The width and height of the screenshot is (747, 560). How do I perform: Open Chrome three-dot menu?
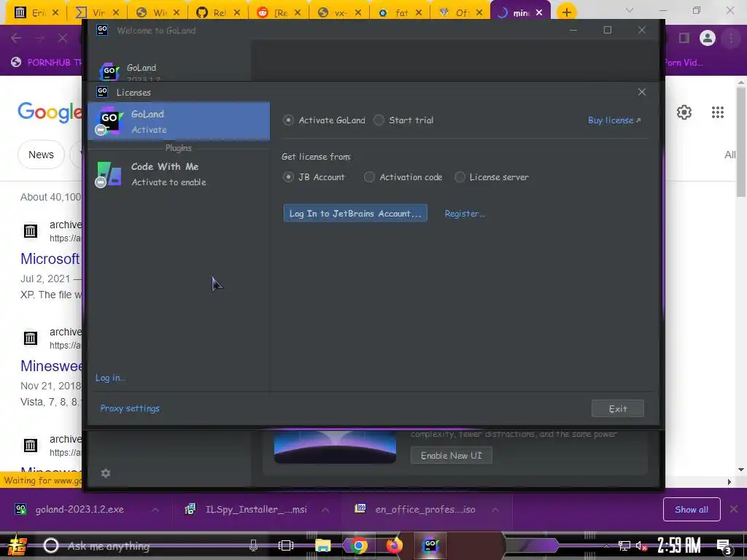tap(731, 38)
